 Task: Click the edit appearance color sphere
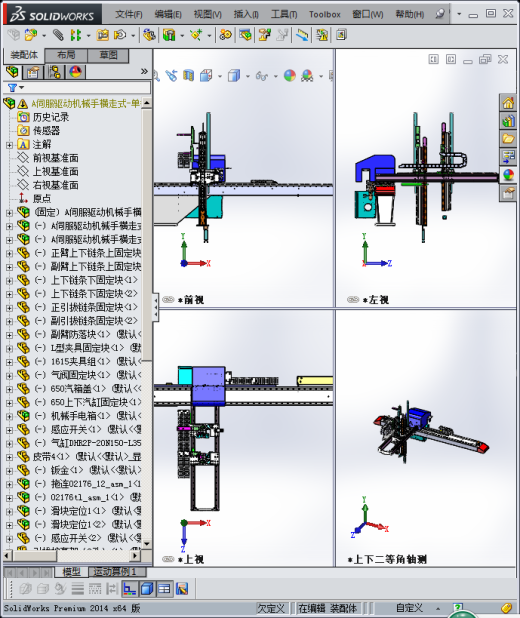tap(290, 75)
